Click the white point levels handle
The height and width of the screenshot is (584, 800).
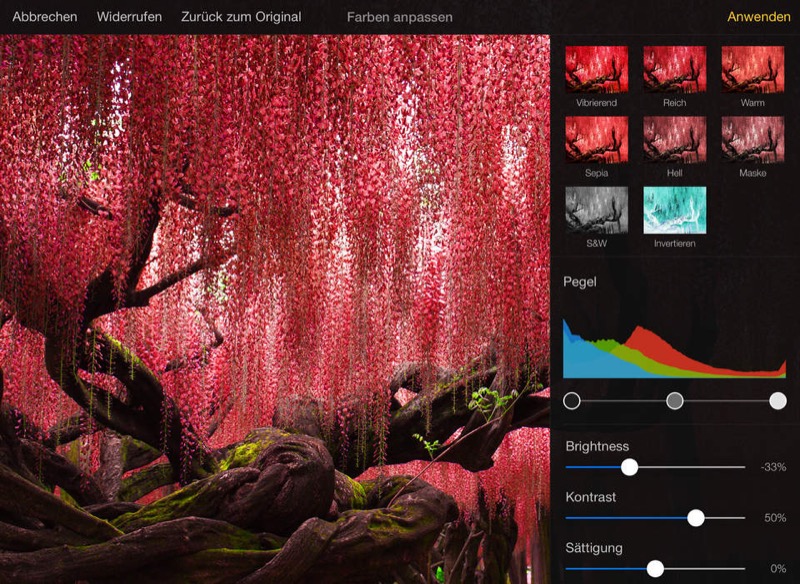tap(778, 401)
